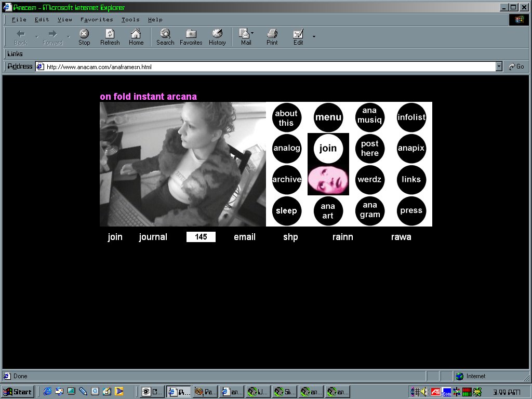Open the Back button history dropdown arrow
Screen dimensions: 532x399
click(x=36, y=36)
